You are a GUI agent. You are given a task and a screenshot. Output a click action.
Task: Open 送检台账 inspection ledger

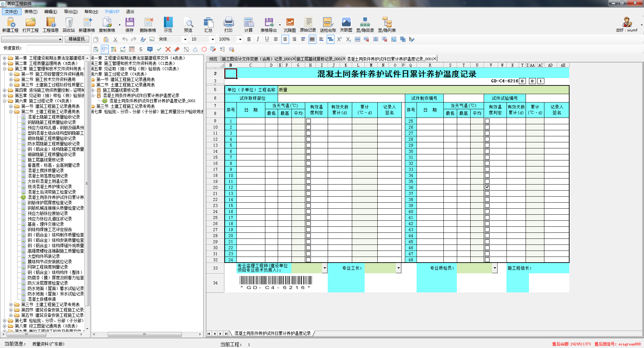pyautogui.click(x=328, y=24)
